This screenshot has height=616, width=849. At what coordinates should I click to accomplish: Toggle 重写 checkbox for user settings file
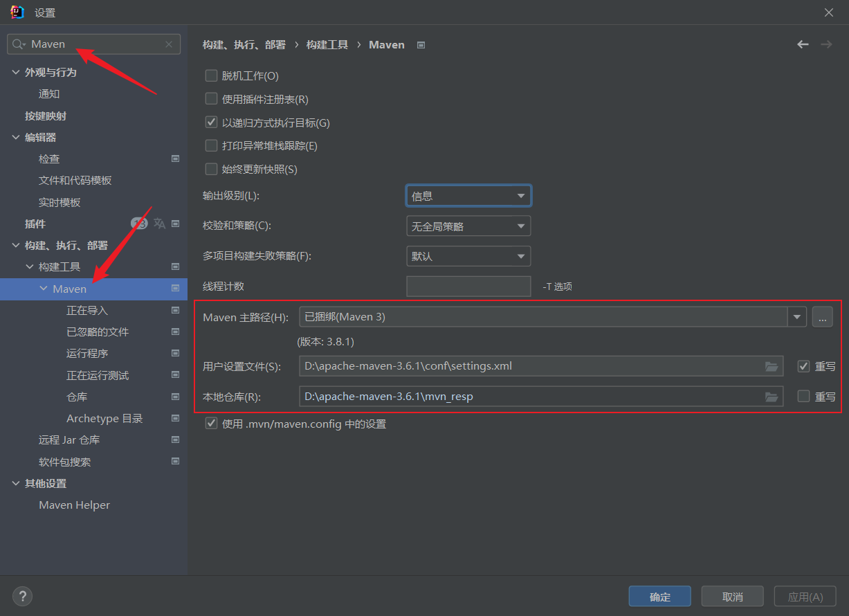coord(803,366)
